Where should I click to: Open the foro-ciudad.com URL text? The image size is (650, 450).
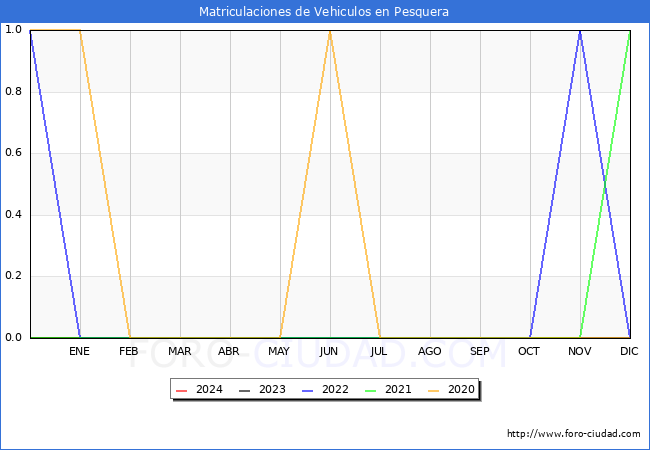(x=574, y=434)
